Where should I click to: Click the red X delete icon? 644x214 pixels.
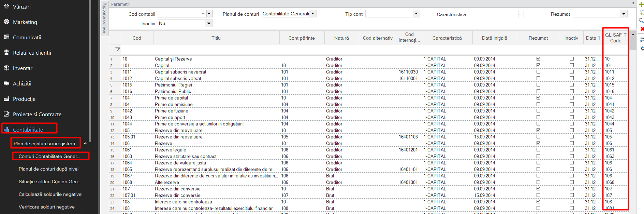(x=642, y=29)
